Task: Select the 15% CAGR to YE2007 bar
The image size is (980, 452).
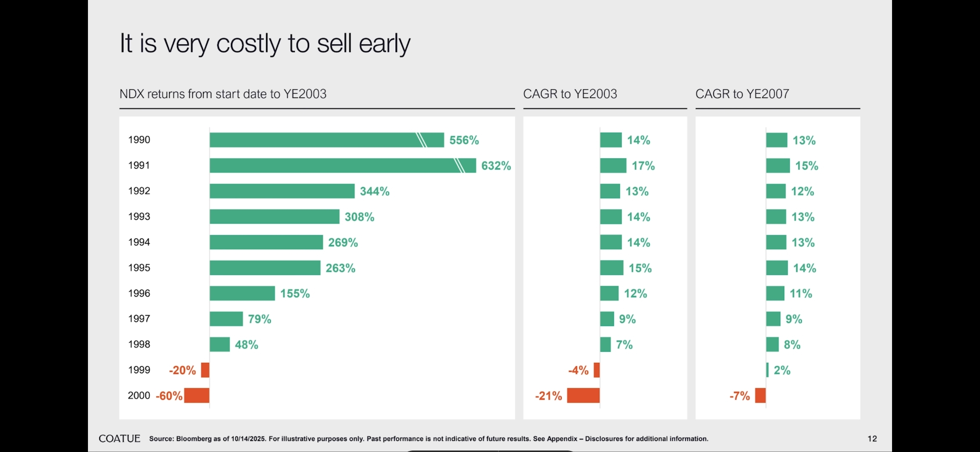Action: click(x=778, y=166)
